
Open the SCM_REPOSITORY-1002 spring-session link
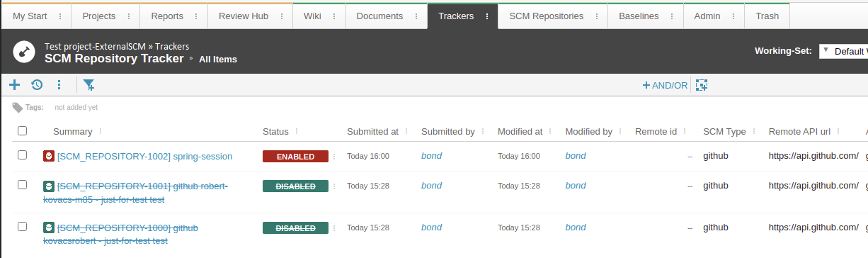[144, 156]
